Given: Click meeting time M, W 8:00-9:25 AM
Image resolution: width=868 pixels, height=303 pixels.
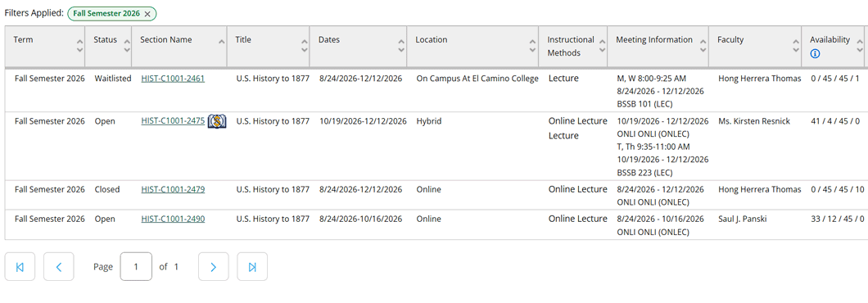Looking at the screenshot, I should (652, 79).
